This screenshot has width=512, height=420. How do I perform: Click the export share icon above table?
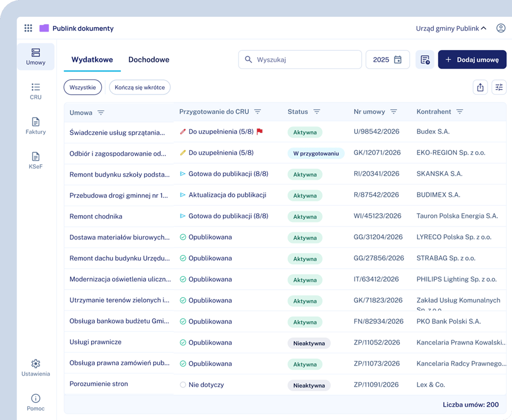pyautogui.click(x=480, y=87)
